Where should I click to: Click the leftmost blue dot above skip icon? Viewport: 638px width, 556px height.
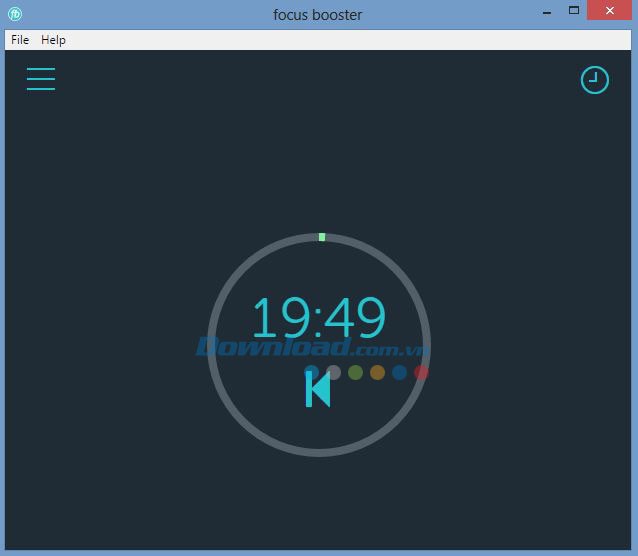(x=312, y=371)
